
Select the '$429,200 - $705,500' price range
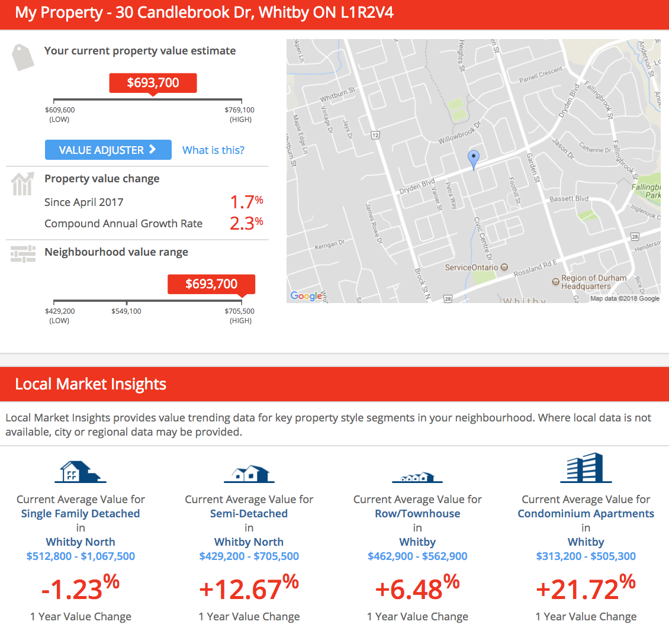point(249,556)
